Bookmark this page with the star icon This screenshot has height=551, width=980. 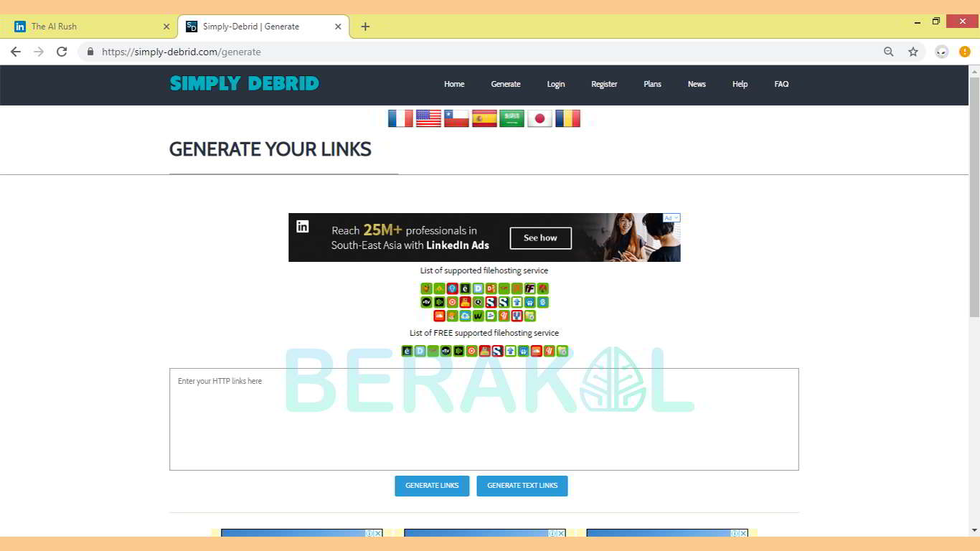tap(913, 52)
